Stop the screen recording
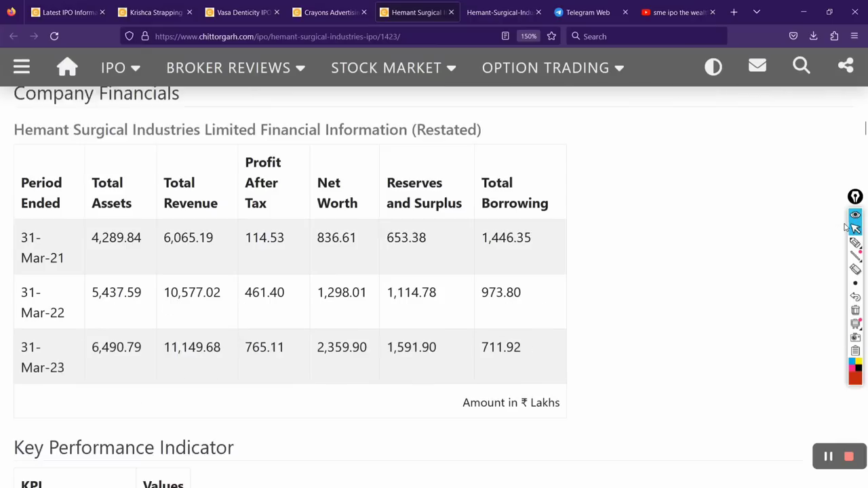The height and width of the screenshot is (488, 868). [848, 457]
